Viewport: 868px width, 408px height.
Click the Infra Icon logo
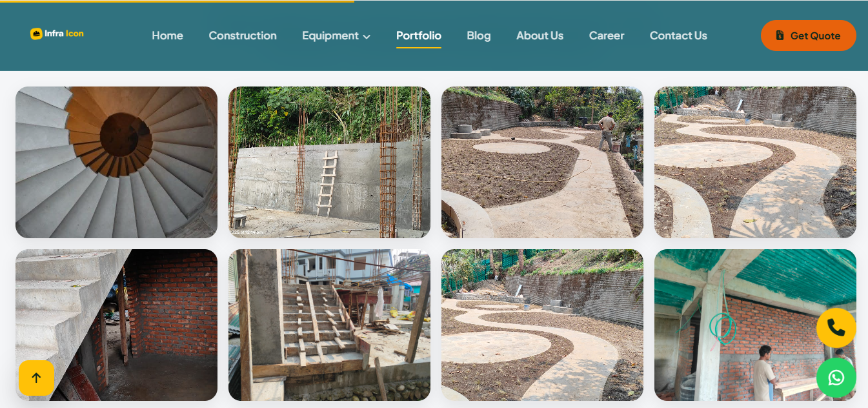tap(57, 34)
